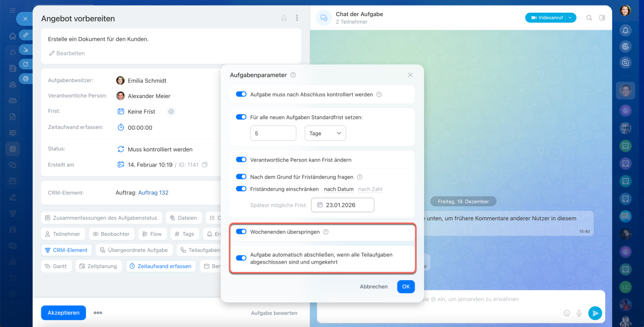Click the Dateien chip
The image size is (644, 327).
click(183, 218)
